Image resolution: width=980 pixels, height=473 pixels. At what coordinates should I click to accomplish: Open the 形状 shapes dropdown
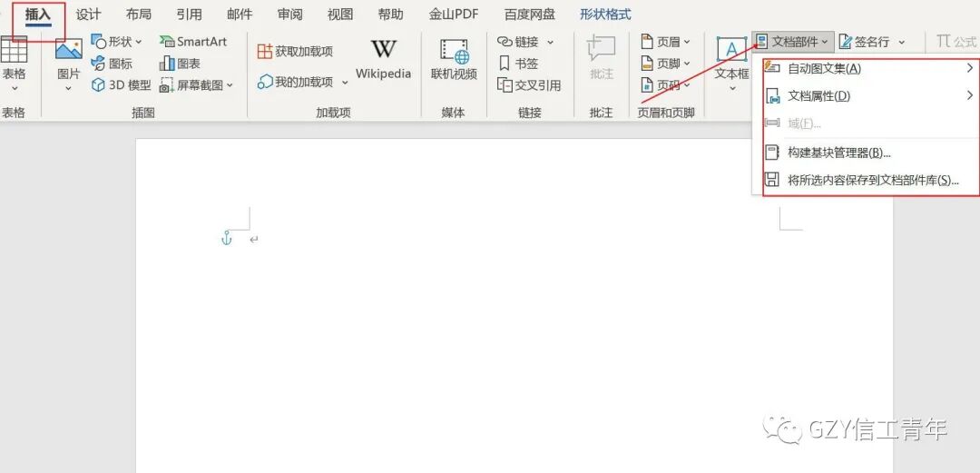tap(117, 42)
